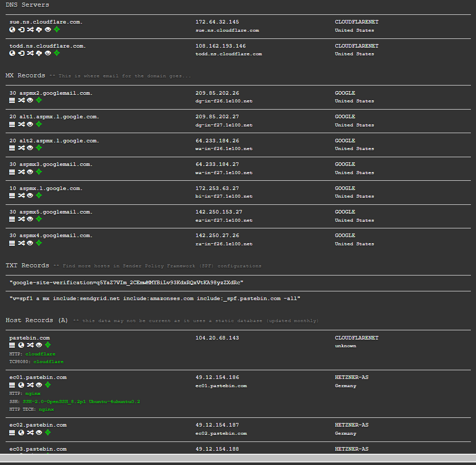Click the IP address 49.12.154.186
This screenshot has height=465, width=476.
217,377
